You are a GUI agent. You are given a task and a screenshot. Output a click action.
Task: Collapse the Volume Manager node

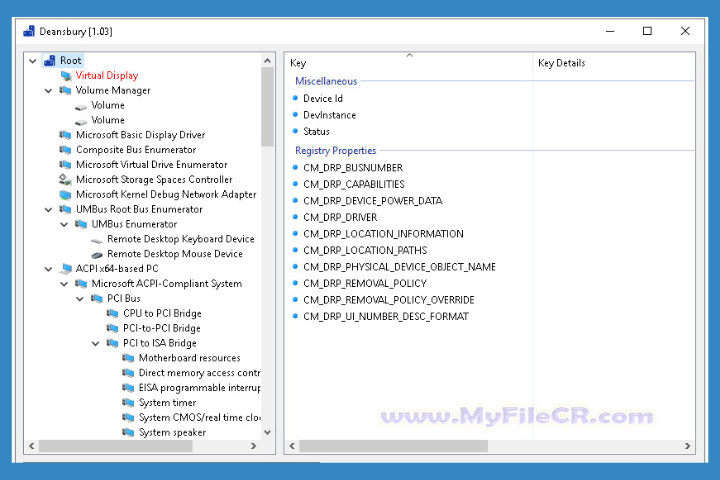tap(48, 90)
